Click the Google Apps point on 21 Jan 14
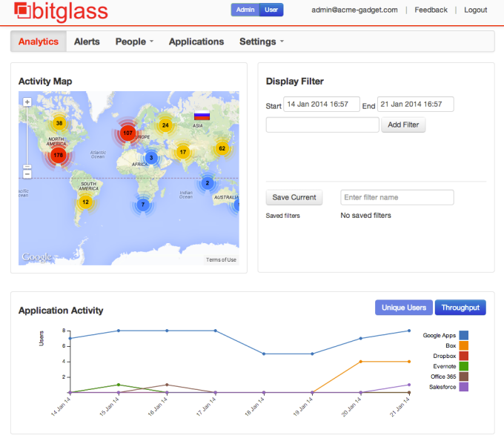This screenshot has width=504, height=444. (x=409, y=331)
